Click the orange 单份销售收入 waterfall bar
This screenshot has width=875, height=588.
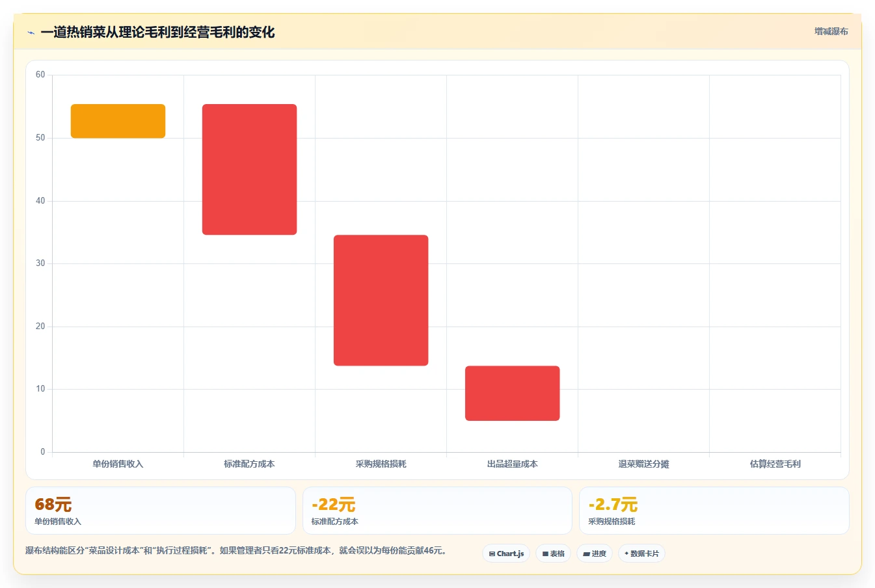tap(118, 121)
